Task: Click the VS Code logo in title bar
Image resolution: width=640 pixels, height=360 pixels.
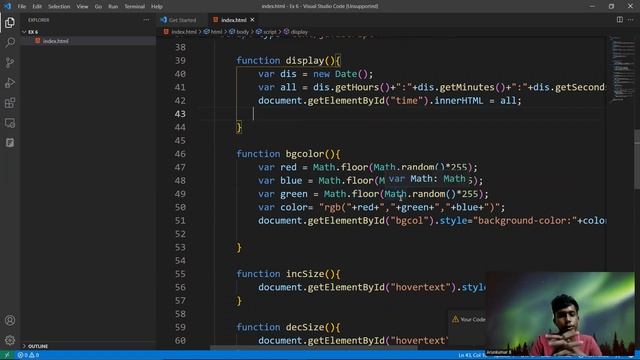Action: 7,6
